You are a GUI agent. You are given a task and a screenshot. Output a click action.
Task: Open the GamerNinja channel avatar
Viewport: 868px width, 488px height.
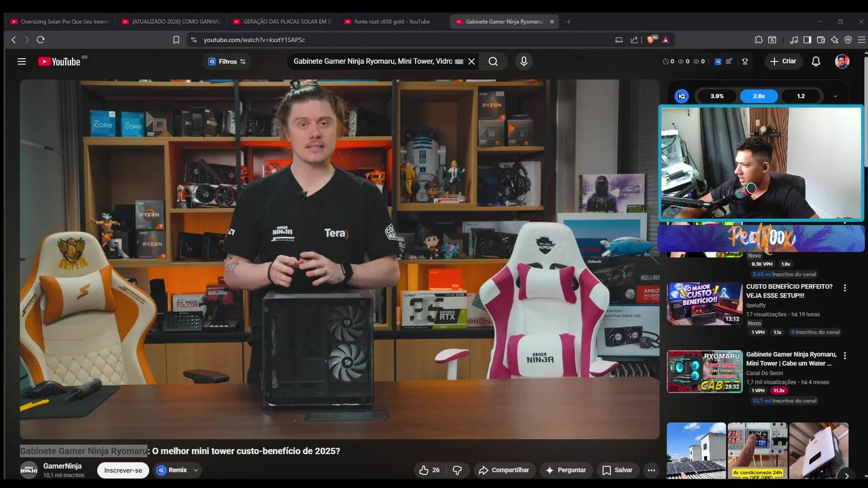[28, 470]
